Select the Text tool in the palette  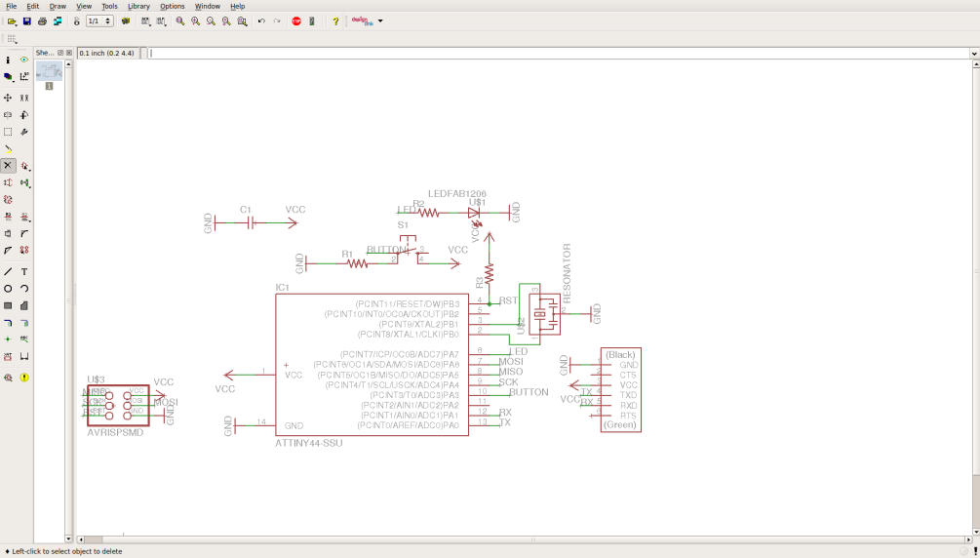(24, 272)
